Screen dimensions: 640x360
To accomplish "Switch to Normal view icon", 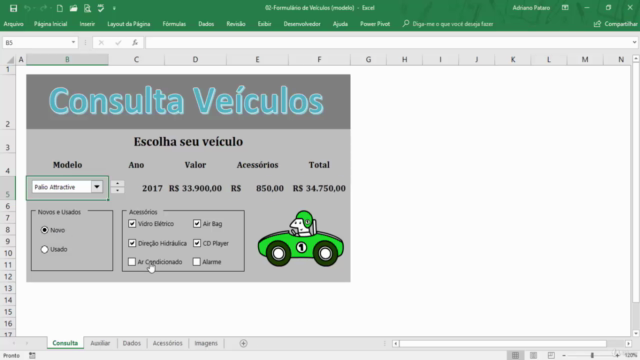I will click(516, 355).
